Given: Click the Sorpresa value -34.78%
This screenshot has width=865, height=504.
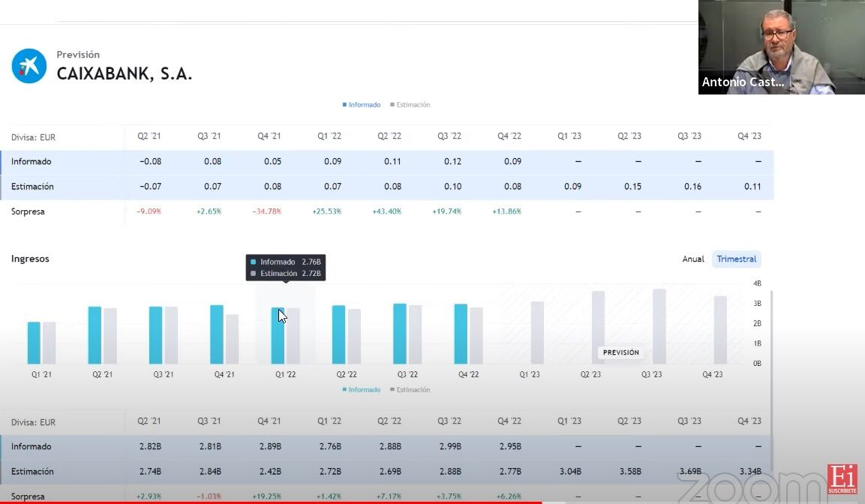Looking at the screenshot, I should pyautogui.click(x=266, y=211).
